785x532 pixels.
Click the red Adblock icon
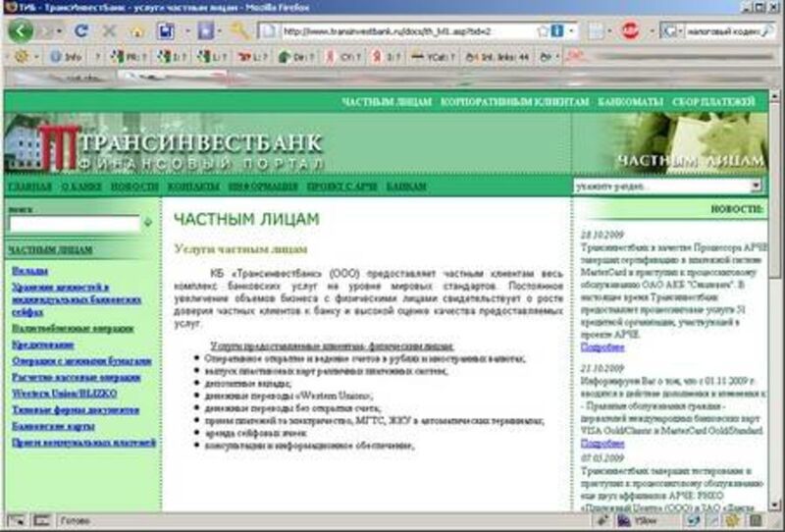click(630, 31)
